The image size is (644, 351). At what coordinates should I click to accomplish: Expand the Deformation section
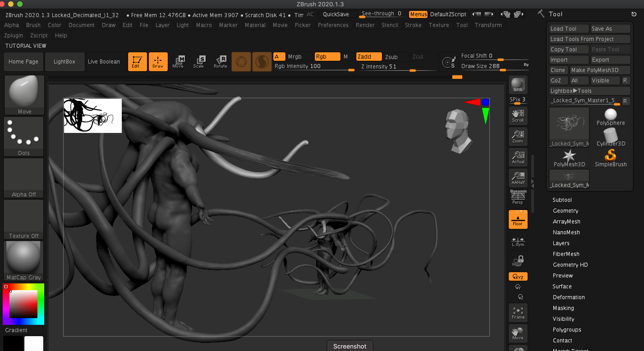point(568,297)
